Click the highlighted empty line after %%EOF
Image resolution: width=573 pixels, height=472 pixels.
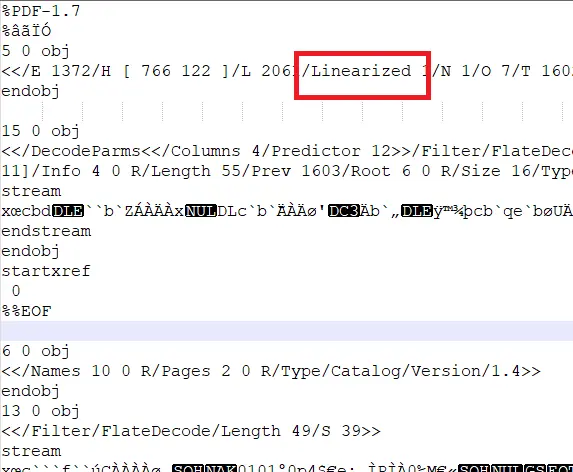coord(286,331)
